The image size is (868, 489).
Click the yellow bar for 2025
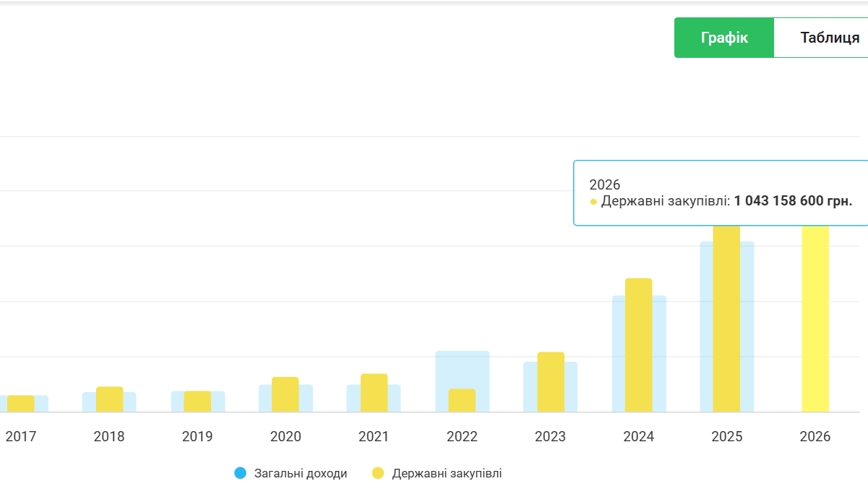tap(726, 318)
